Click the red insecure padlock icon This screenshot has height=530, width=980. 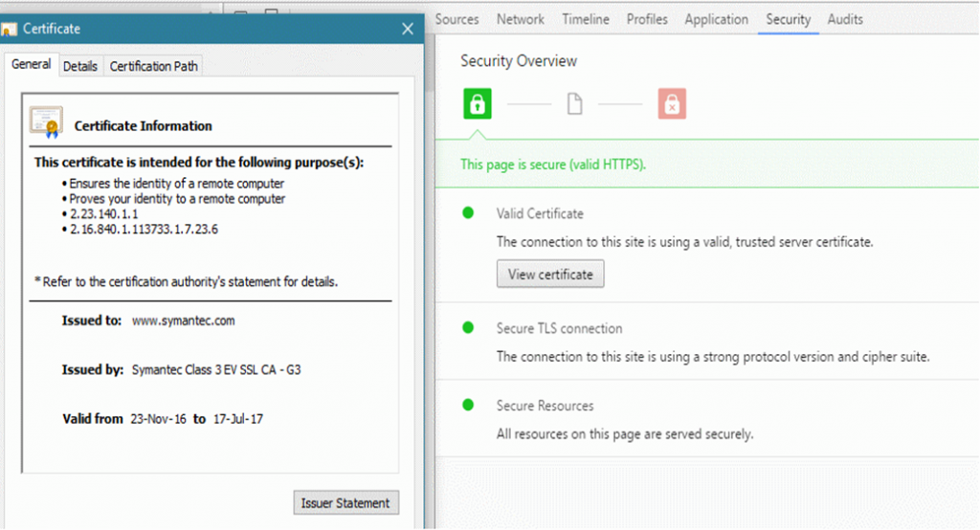point(672,103)
